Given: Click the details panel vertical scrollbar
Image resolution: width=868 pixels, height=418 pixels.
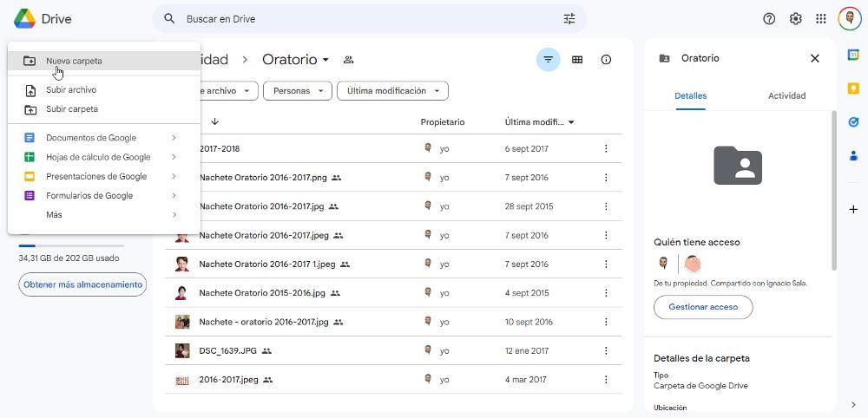Looking at the screenshot, I should pos(834,191).
